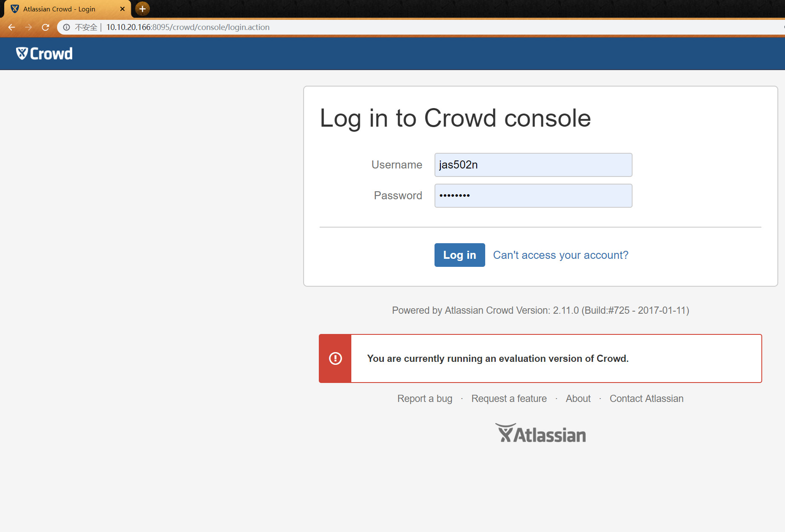The height and width of the screenshot is (532, 785).
Task: Open Can't access your account link
Action: 561,255
